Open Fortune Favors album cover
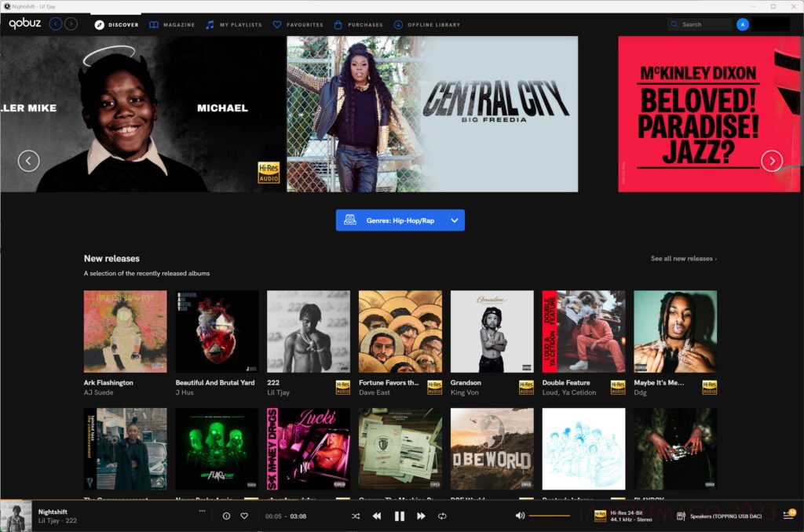The width and height of the screenshot is (804, 532). (x=400, y=332)
